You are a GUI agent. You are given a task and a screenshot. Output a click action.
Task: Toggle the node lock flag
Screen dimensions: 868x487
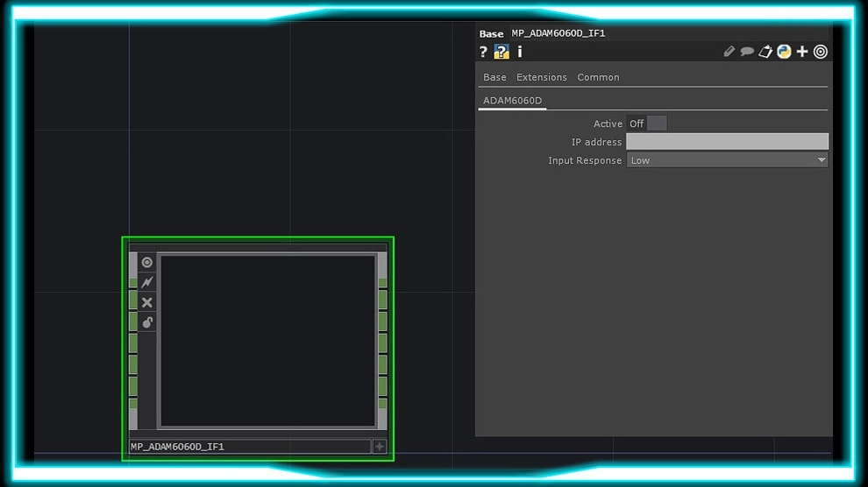[147, 322]
